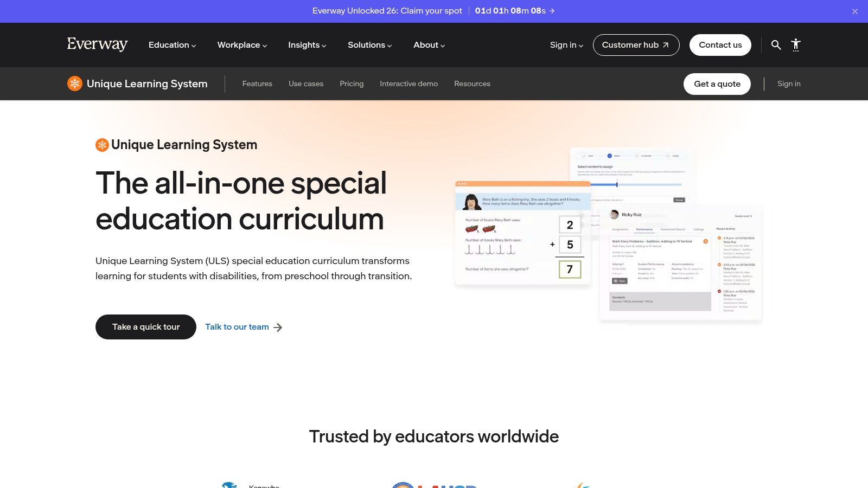This screenshot has height=488, width=868.
Task: Expand the Education menu
Action: [173, 45]
